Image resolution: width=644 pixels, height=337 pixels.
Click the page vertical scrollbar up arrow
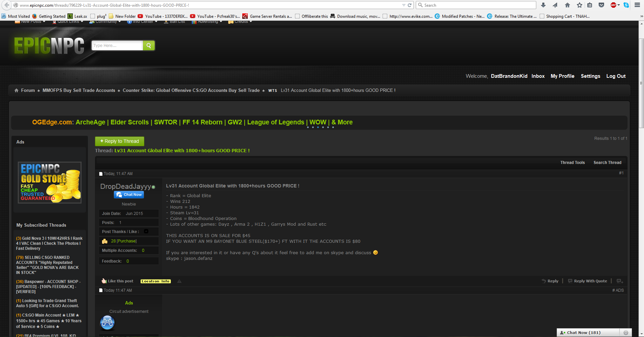pyautogui.click(x=641, y=23)
